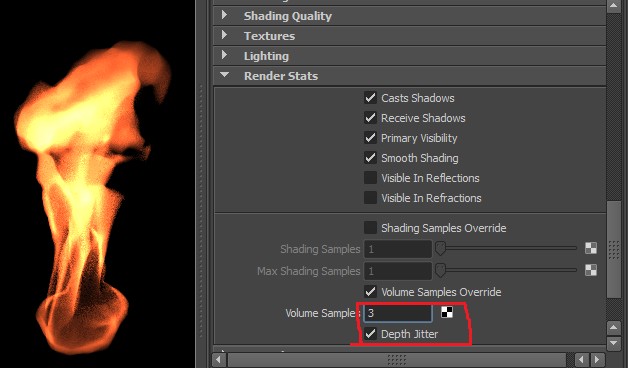Click the Render Stats section title
628x368 pixels.
(281, 76)
